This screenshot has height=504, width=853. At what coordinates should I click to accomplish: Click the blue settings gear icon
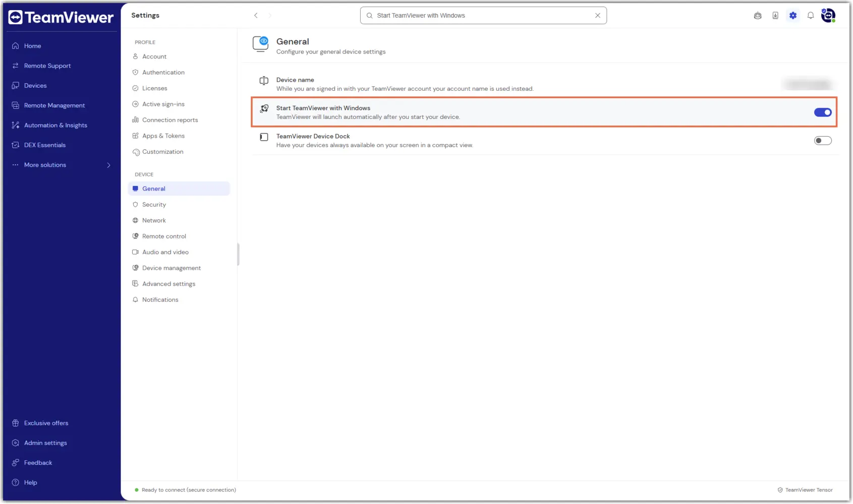pos(793,16)
